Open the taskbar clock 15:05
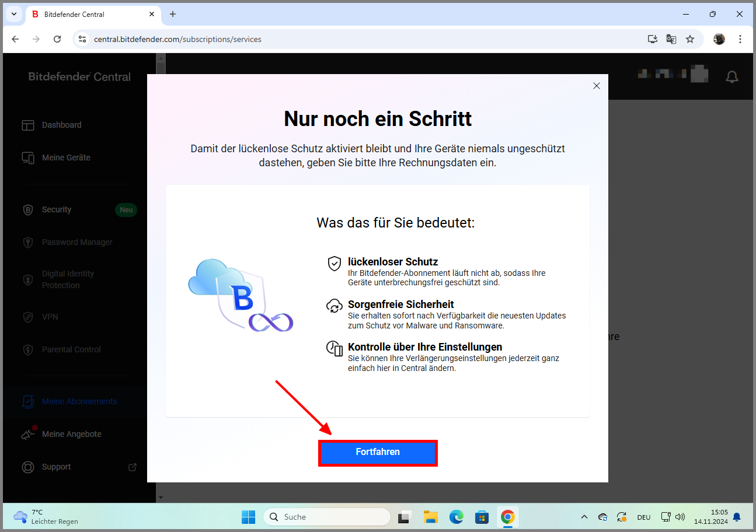The width and height of the screenshot is (756, 532). click(711, 517)
